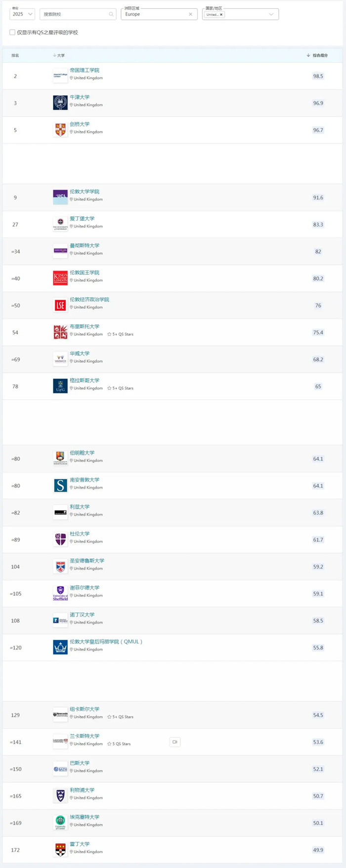346x868 pixels.
Task: Click King's College London logo
Action: pos(60,278)
